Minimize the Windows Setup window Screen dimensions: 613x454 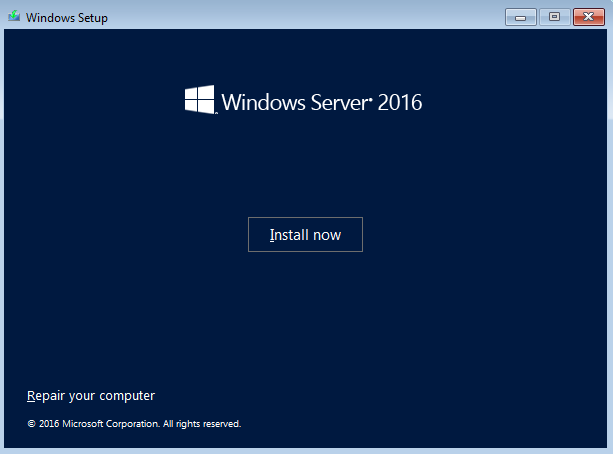tap(520, 17)
